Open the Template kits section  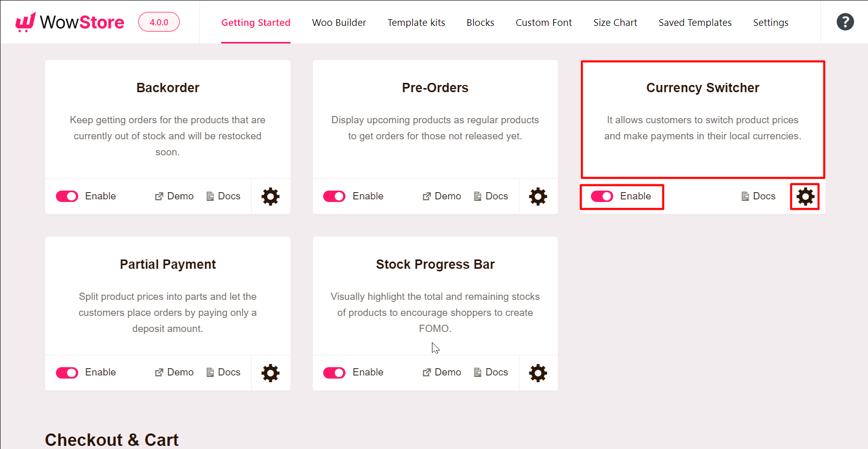[416, 22]
